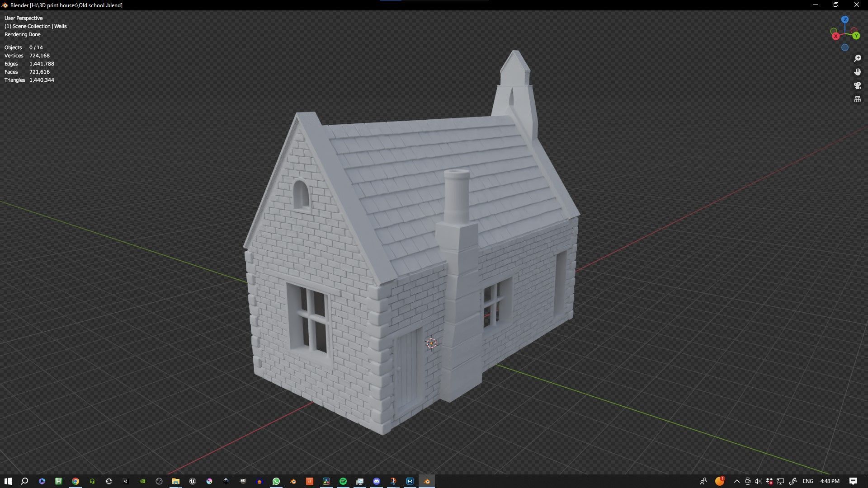Image resolution: width=868 pixels, height=488 pixels.
Task: Open the volume control in the tray
Action: point(758,481)
